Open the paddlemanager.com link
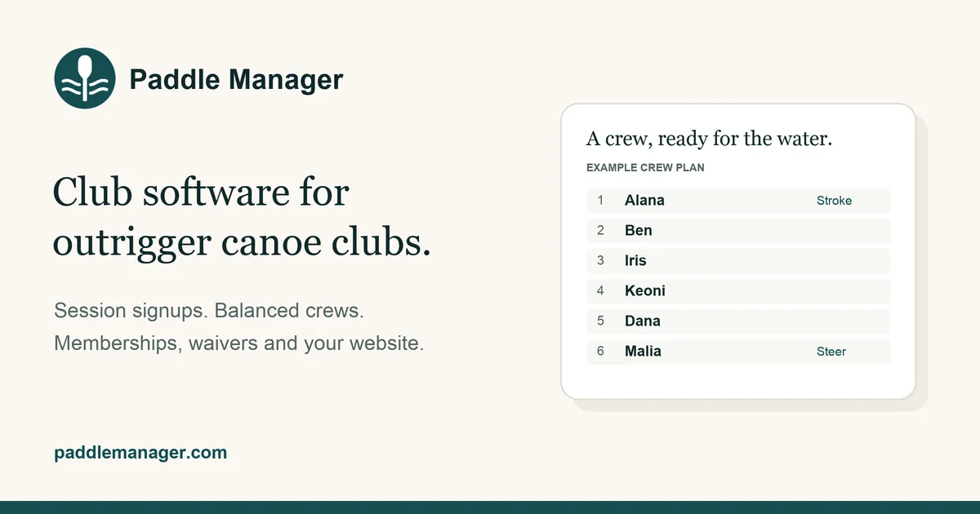The image size is (980, 514). coord(140,452)
